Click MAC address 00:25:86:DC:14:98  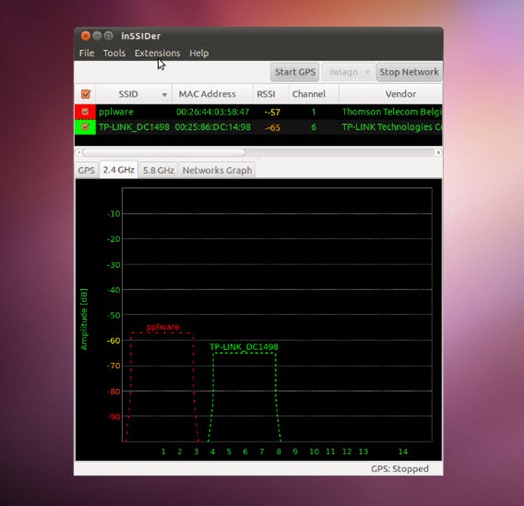[213, 127]
